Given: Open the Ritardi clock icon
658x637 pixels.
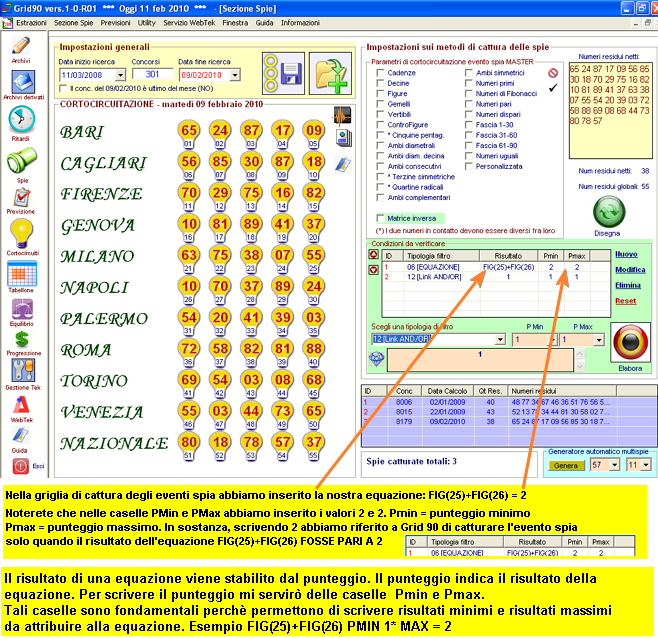Looking at the screenshot, I should coord(21,119).
